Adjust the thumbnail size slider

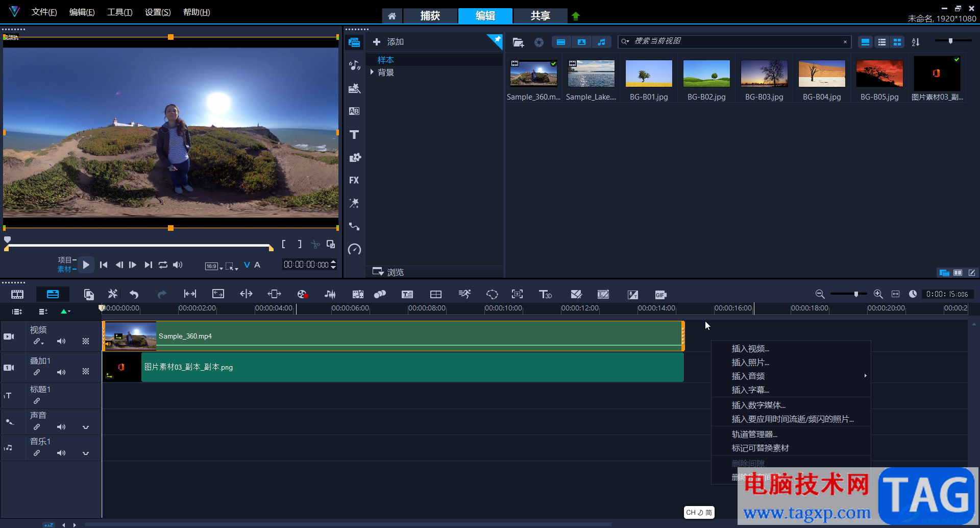(950, 41)
